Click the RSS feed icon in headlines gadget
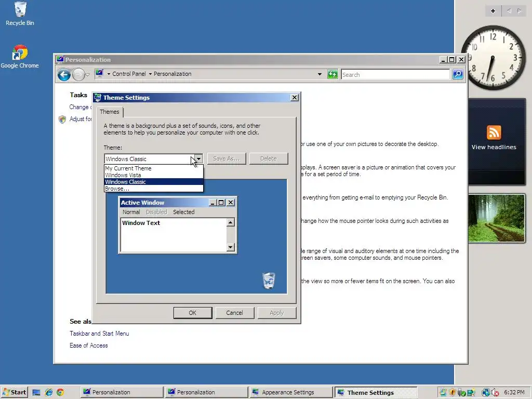 (x=494, y=132)
